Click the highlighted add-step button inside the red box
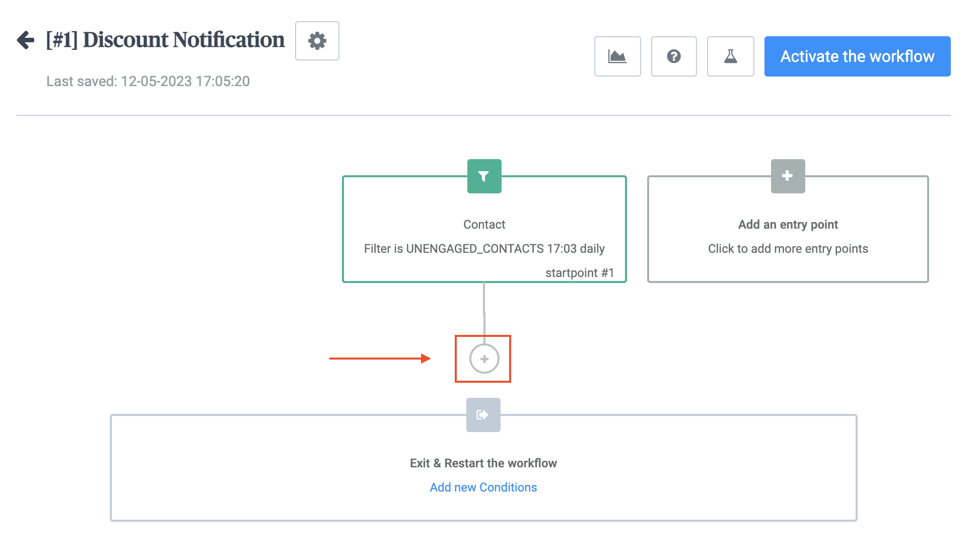 (x=483, y=359)
